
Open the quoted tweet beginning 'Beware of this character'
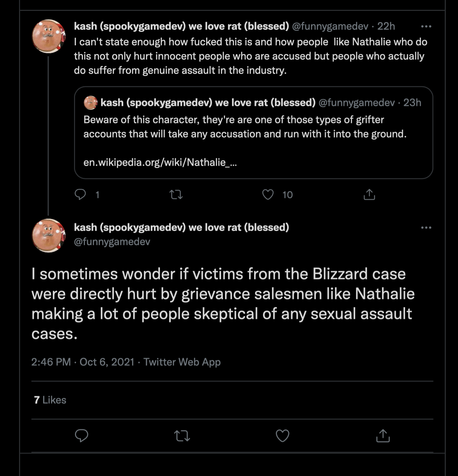[245, 127]
